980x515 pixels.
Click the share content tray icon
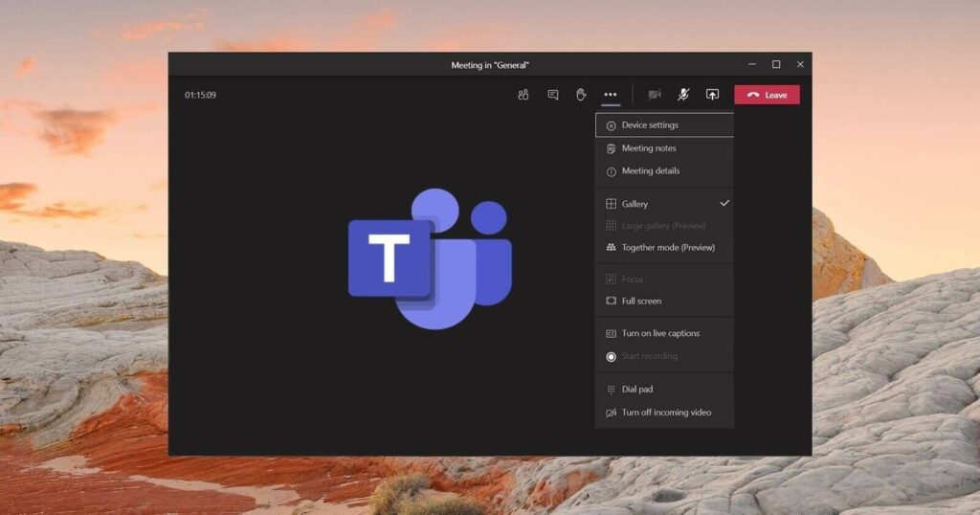(x=712, y=95)
